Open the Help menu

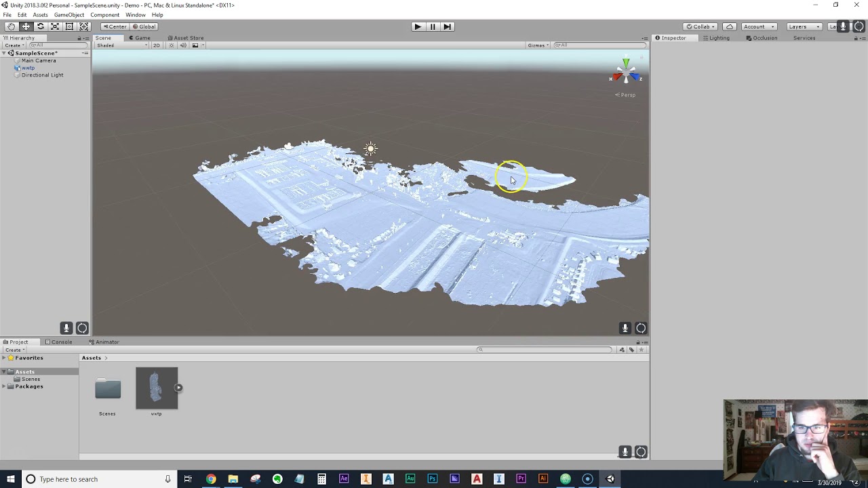157,15
